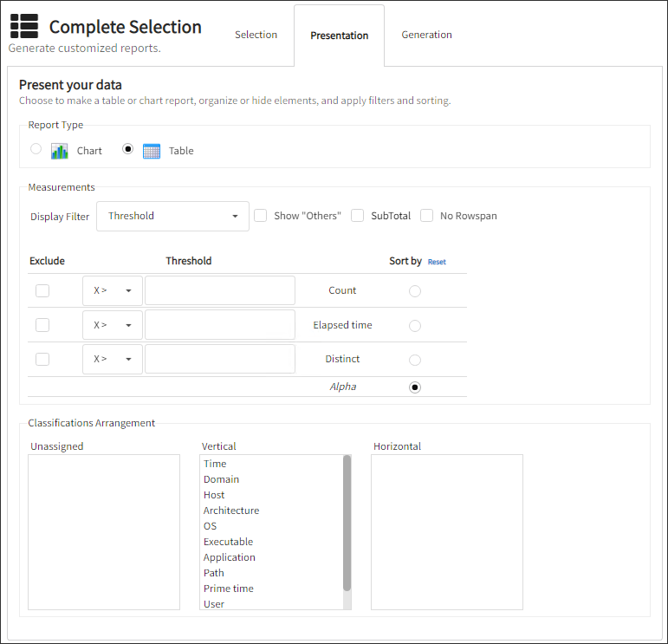668x644 pixels.
Task: Check the No Rowspan option
Action: [x=426, y=216]
